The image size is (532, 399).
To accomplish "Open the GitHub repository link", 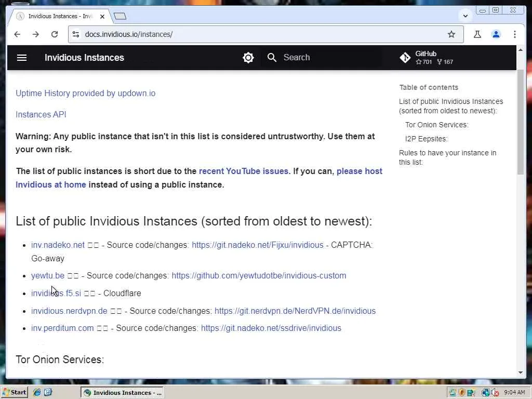I will [x=427, y=58].
